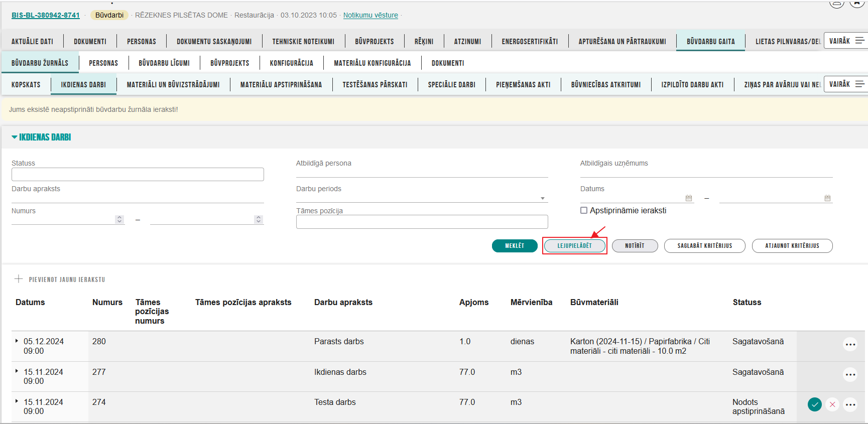The height and width of the screenshot is (424, 868).
Task: Click Atjaunot kritērijus button
Action: point(792,245)
